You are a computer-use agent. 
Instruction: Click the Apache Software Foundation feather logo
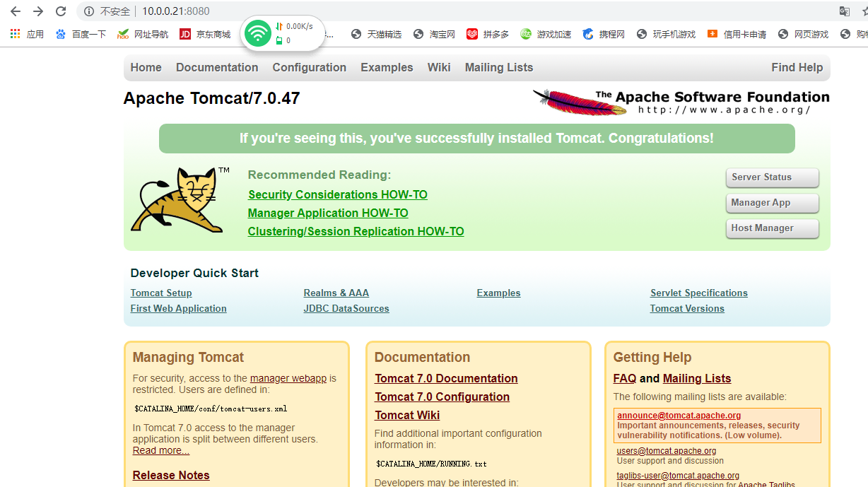pyautogui.click(x=681, y=102)
